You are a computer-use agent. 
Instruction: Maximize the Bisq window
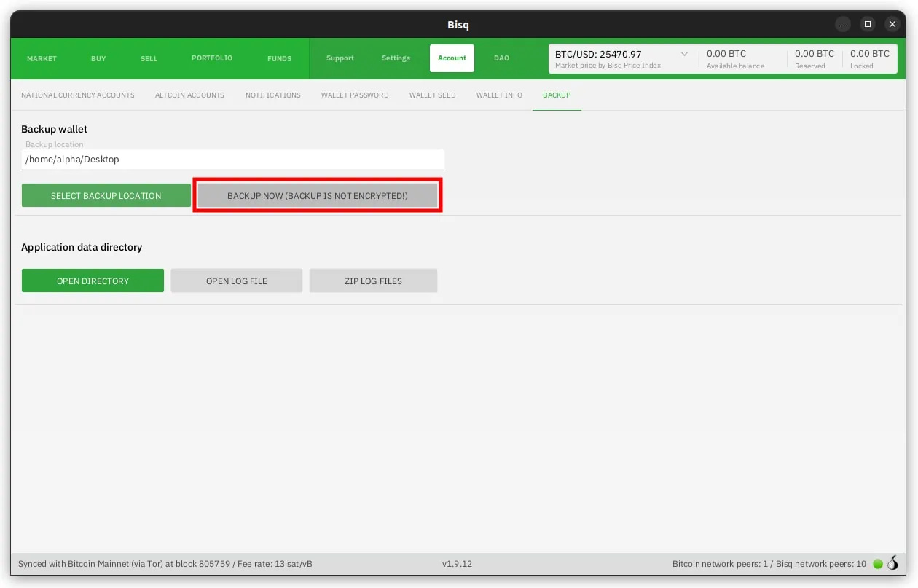click(867, 24)
